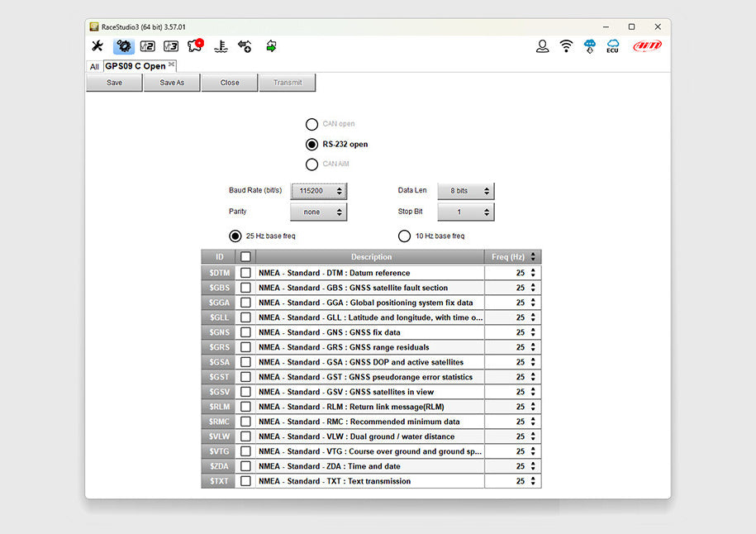This screenshot has height=534, width=756.
Task: Switch to the All tab
Action: [x=94, y=67]
